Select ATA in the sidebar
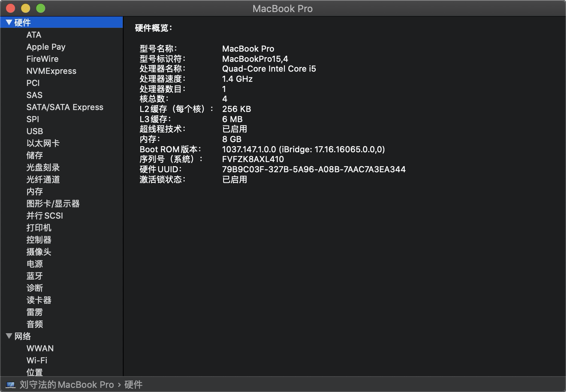The height and width of the screenshot is (392, 566). 34,35
